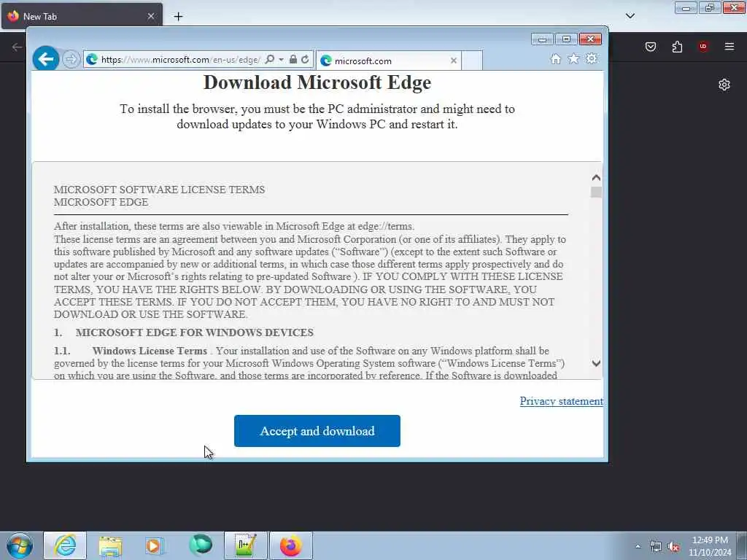Click the green Edge-like icon in taskbar
Screen dimensions: 747x560
point(201,545)
